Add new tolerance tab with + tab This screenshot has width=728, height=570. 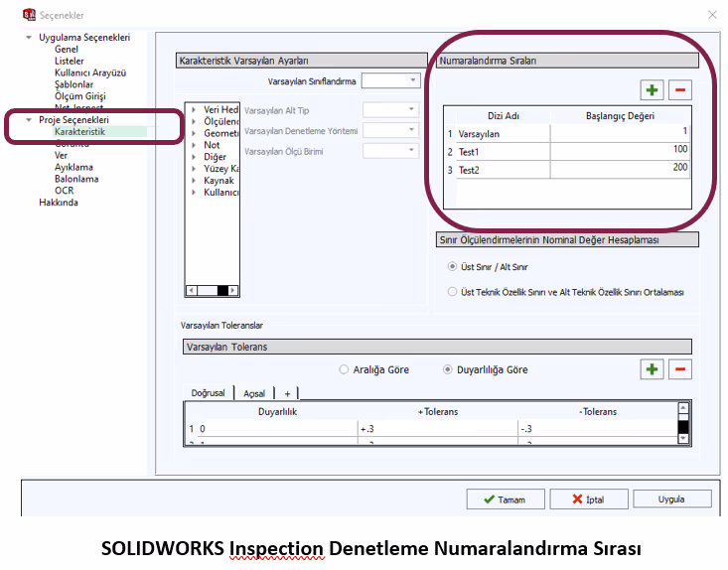(x=287, y=393)
